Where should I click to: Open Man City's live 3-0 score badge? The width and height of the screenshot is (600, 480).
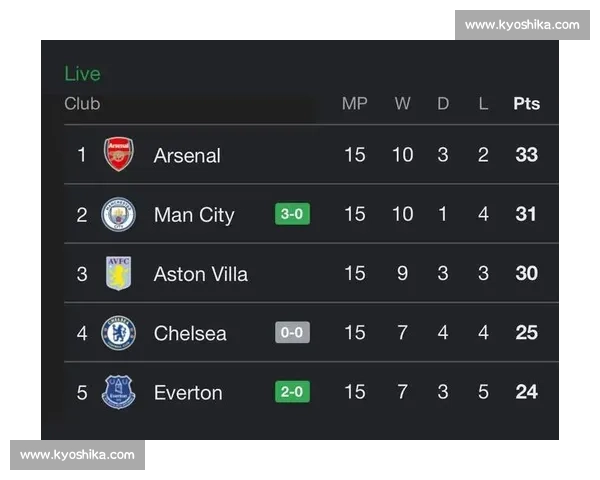tap(292, 214)
